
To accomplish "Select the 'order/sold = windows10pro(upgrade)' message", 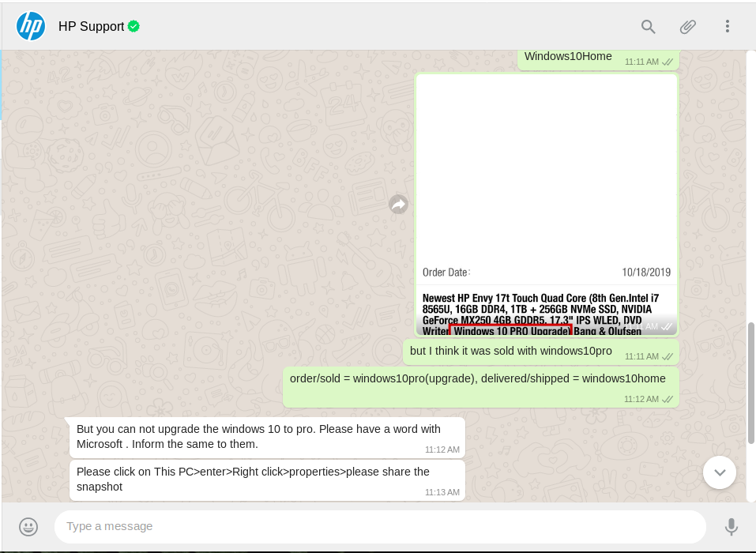I will (x=481, y=387).
